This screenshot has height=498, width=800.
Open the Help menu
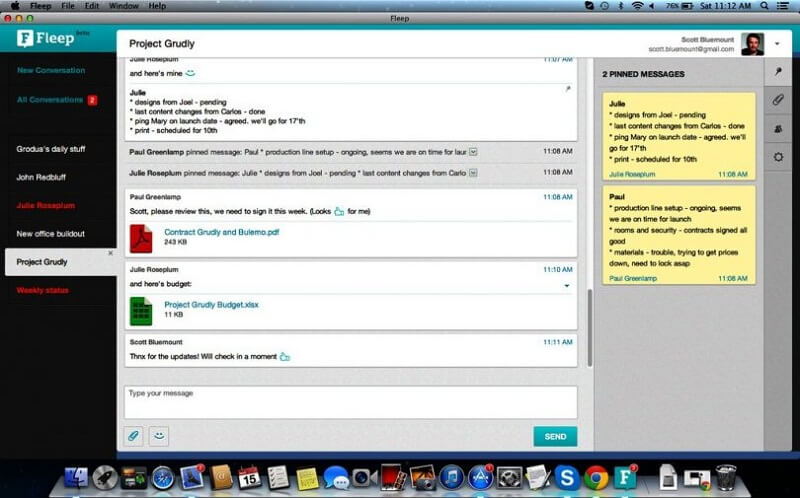tap(157, 6)
